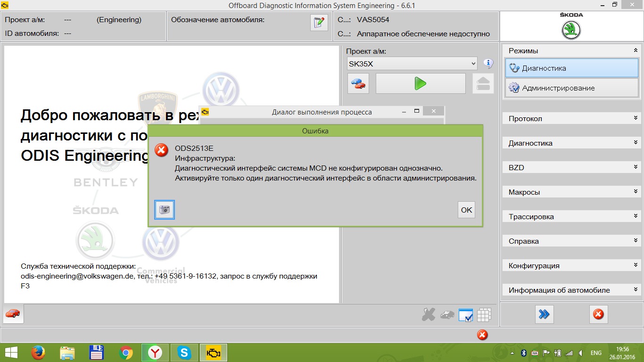The image size is (644, 362).
Task: Click the red X cancel button near double arrows
Action: click(598, 314)
